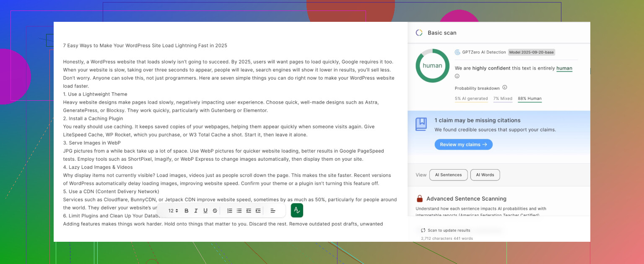Apply strikethrough formatting
The image size is (644, 264).
215,211
